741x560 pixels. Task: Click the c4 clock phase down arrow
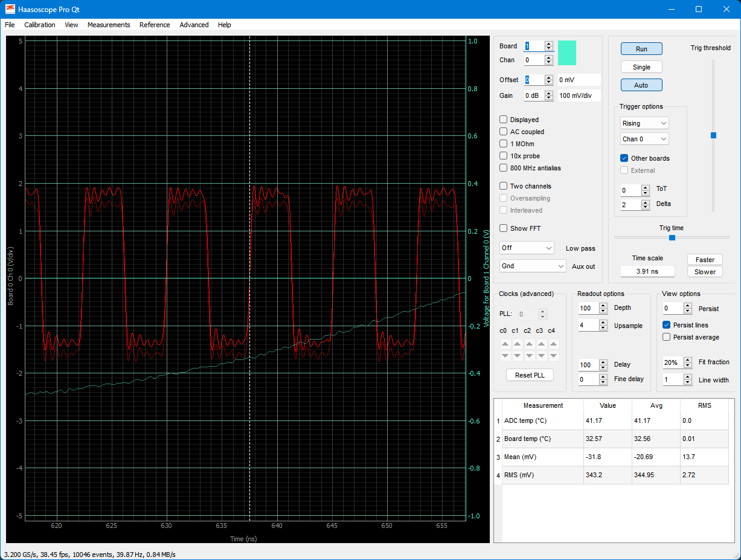553,356
